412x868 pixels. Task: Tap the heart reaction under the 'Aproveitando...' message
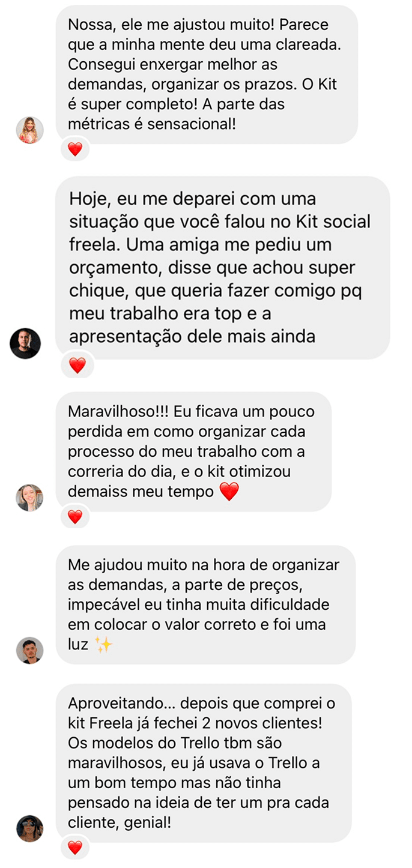tap(75, 847)
